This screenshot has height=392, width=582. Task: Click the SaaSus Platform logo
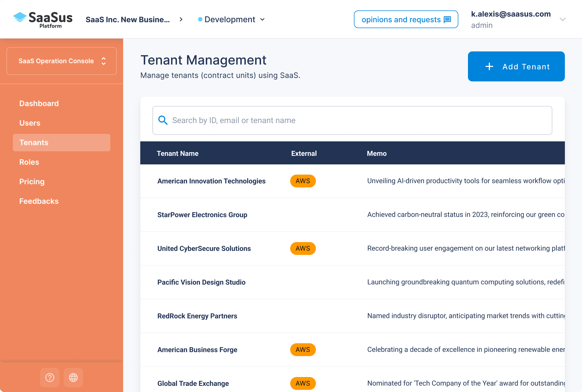pos(43,20)
